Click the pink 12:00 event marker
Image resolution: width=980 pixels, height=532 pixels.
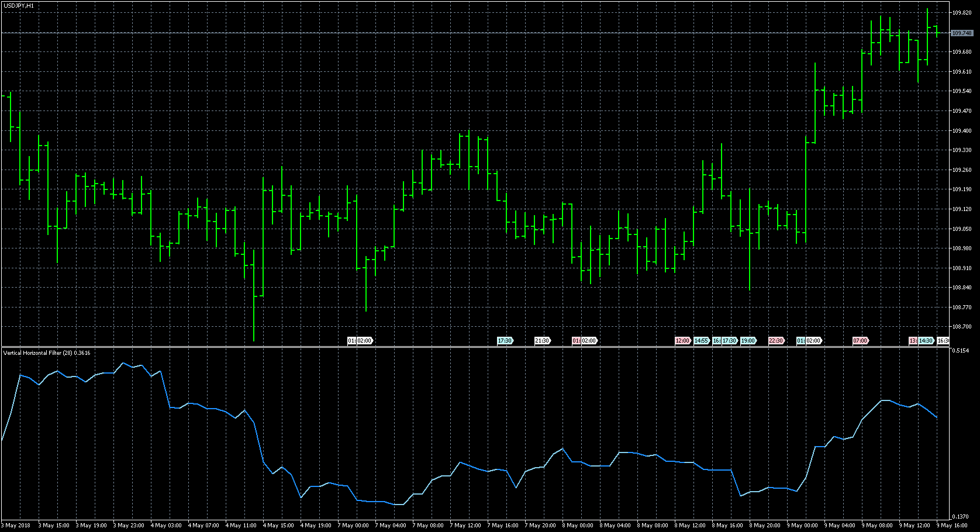(x=682, y=341)
